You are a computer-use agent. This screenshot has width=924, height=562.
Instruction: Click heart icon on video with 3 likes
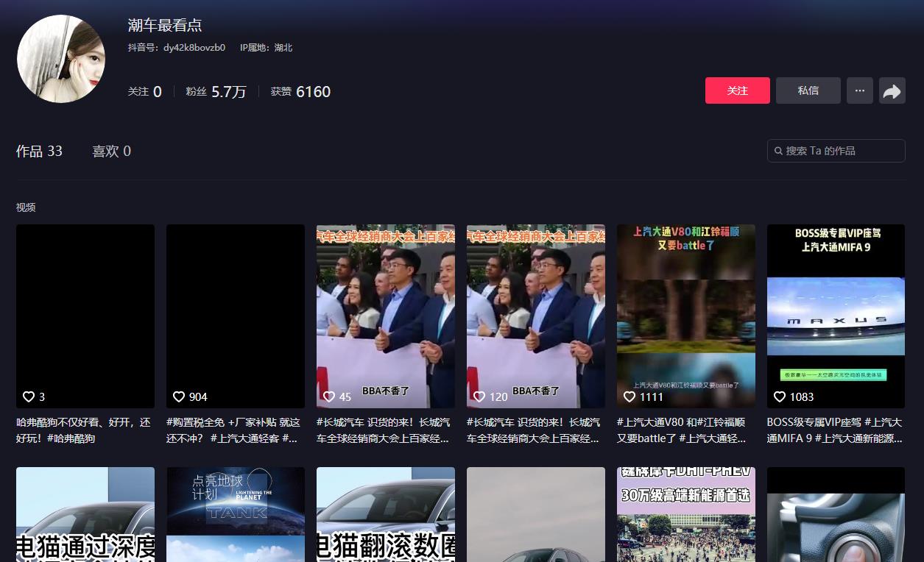pyautogui.click(x=29, y=396)
